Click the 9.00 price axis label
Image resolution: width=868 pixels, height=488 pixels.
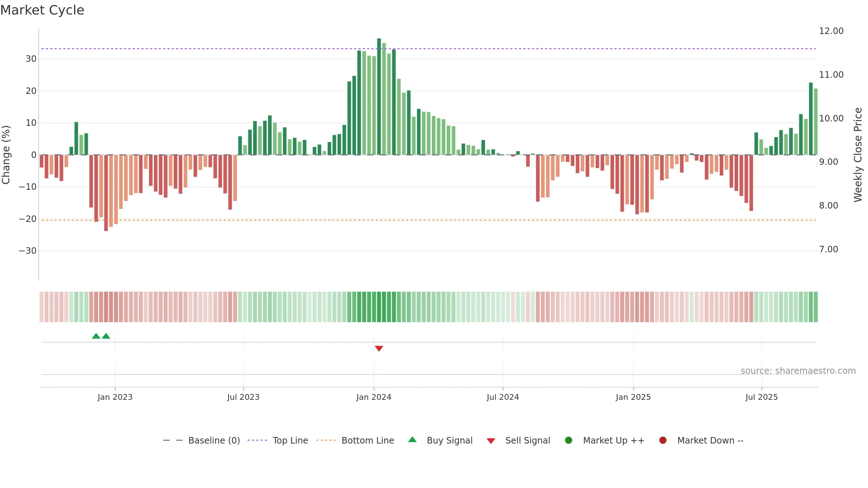828,162
